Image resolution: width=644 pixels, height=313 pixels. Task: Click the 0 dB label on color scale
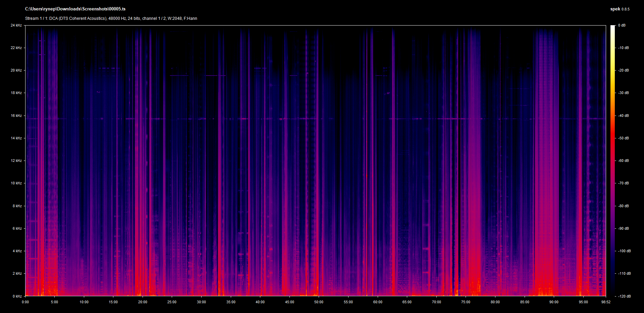pos(622,26)
